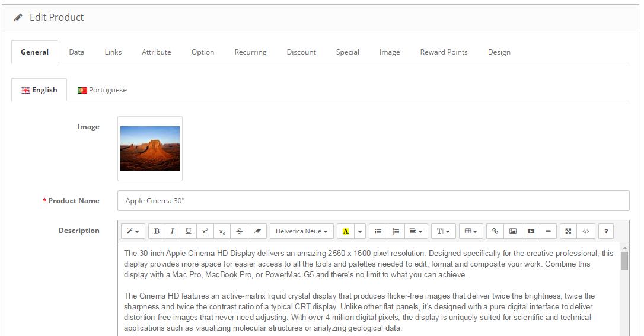Click the scrollbar up arrow in description

(624, 248)
